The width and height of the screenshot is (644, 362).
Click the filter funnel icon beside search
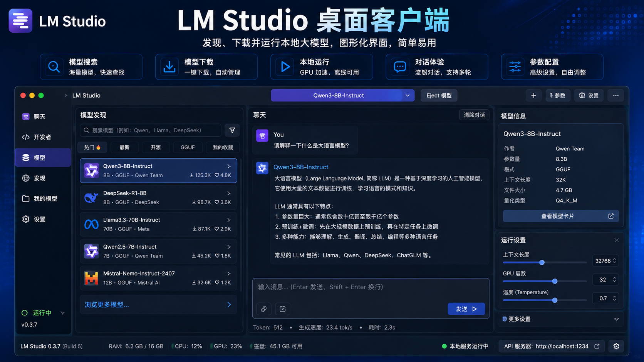pos(232,130)
